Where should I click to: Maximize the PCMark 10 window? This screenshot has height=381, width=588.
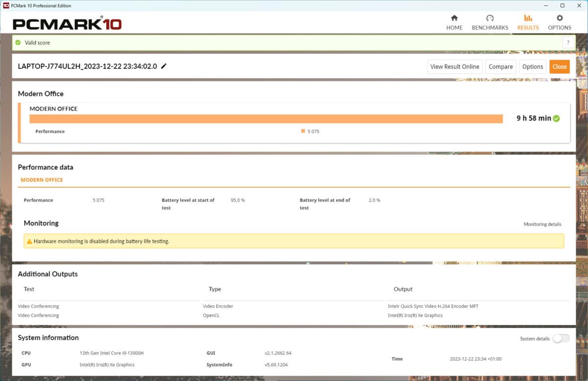point(563,6)
